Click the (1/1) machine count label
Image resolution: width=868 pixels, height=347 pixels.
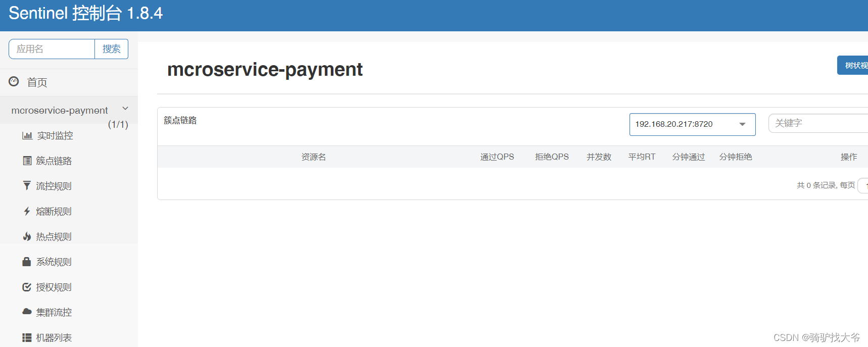(x=118, y=124)
